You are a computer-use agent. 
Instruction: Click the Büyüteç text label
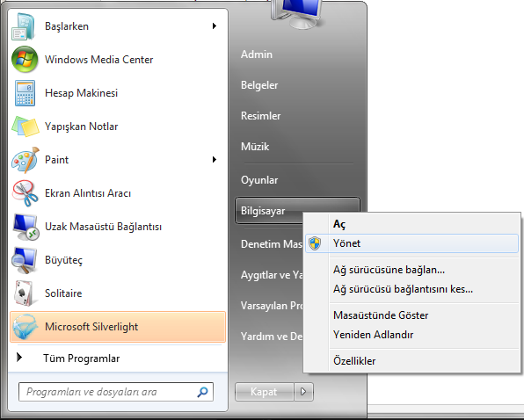[x=63, y=260]
